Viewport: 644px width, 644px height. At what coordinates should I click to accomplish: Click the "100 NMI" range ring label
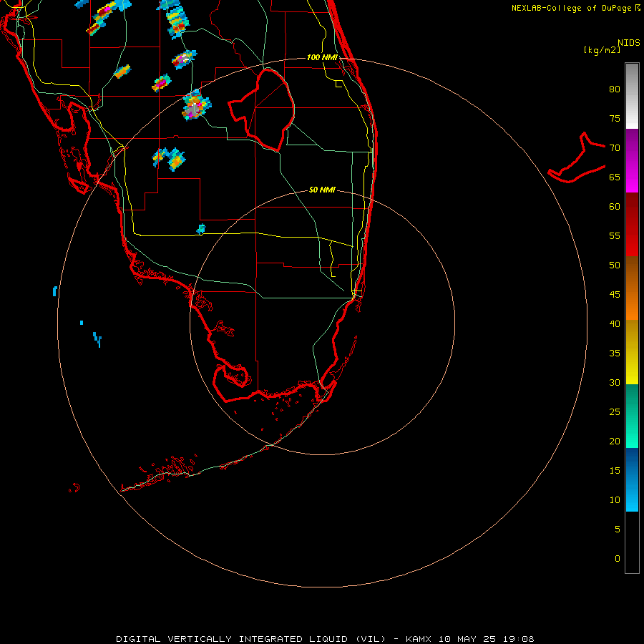click(322, 57)
